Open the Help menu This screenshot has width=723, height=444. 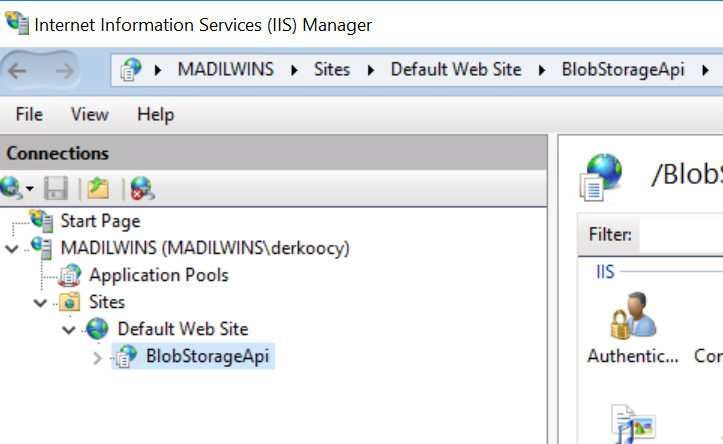pyautogui.click(x=155, y=115)
